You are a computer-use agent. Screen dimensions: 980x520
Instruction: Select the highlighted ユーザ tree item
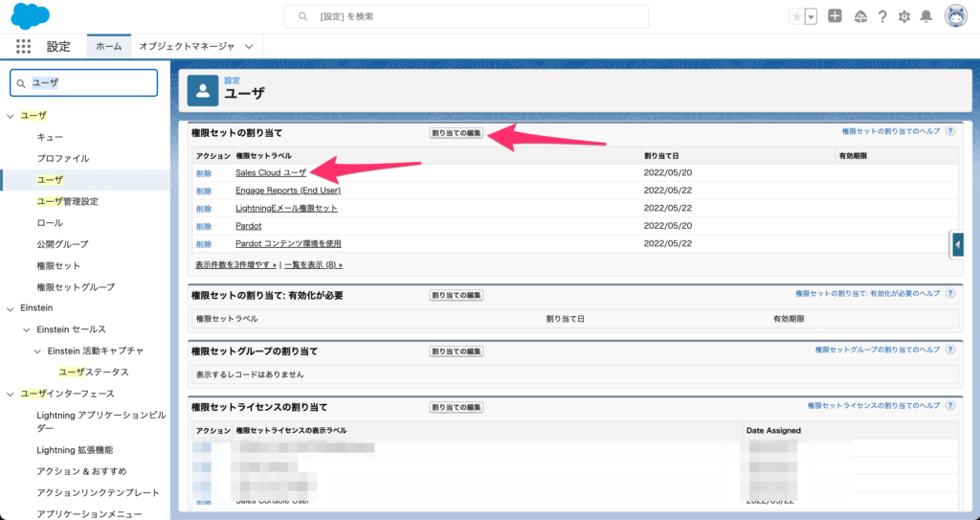coord(50,180)
